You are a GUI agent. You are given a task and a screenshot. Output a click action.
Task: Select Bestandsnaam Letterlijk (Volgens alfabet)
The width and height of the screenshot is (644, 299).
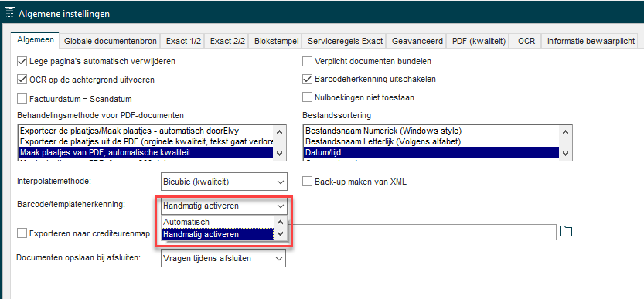(431, 141)
